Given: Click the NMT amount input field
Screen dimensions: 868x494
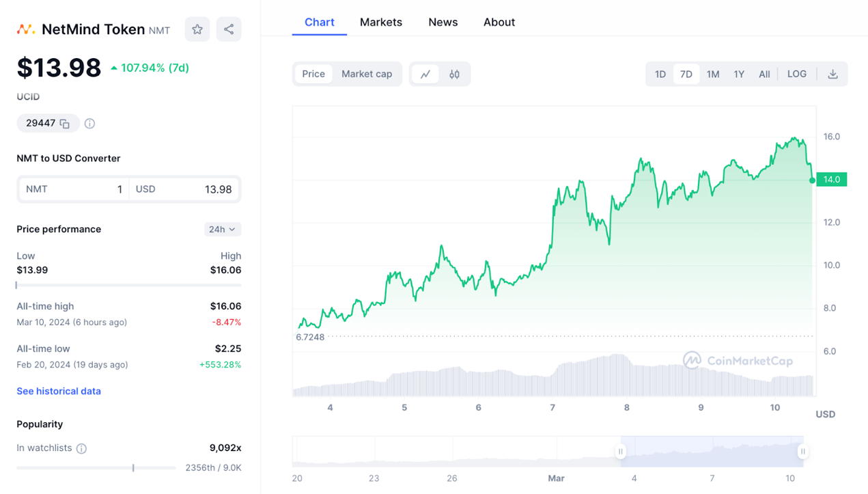Looking at the screenshot, I should (x=74, y=189).
